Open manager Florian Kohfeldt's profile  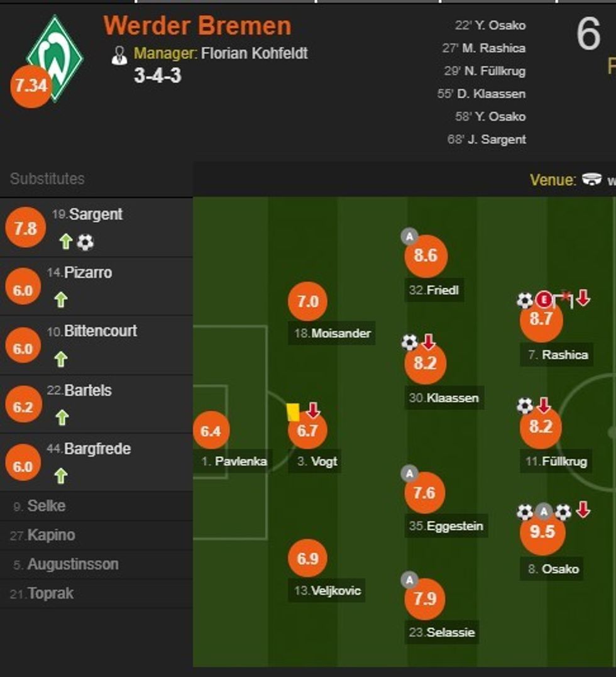254,53
